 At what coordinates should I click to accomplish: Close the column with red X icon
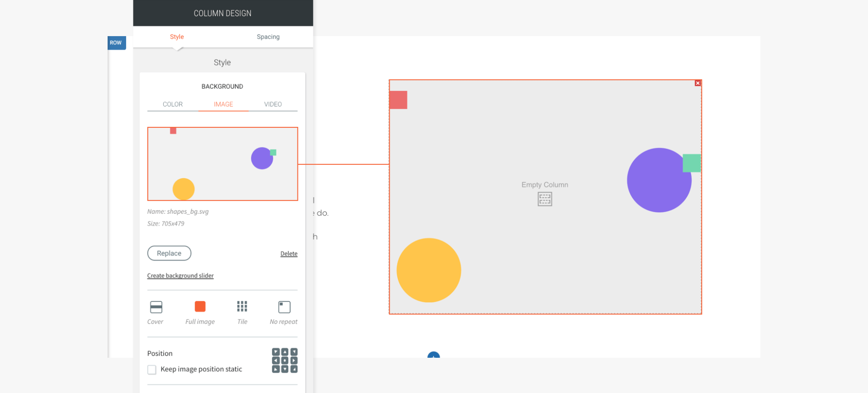pyautogui.click(x=698, y=83)
